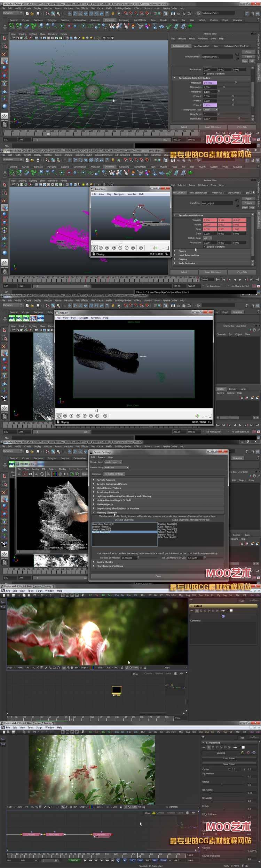
Task: Switch to the motionTrail1 attribute tab
Action: coord(217,192)
